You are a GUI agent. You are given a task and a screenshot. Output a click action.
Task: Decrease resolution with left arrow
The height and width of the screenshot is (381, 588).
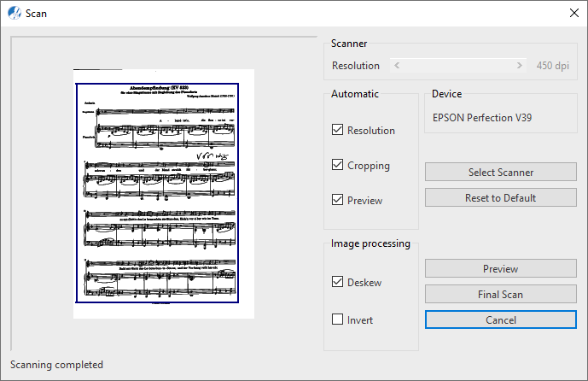coord(397,66)
